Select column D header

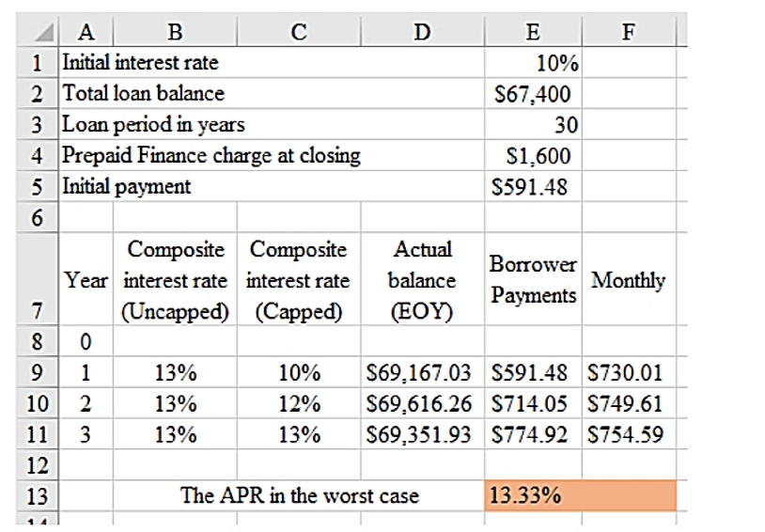pyautogui.click(x=423, y=33)
